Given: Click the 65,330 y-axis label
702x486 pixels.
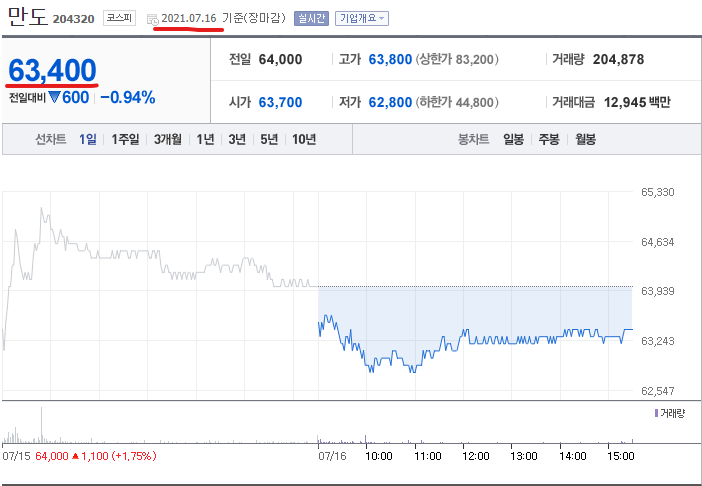Looking at the screenshot, I should (658, 192).
